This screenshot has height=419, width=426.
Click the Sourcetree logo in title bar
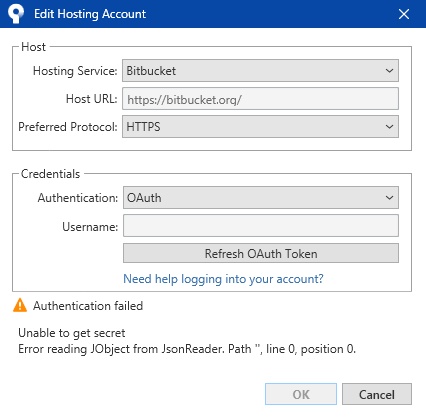click(16, 14)
